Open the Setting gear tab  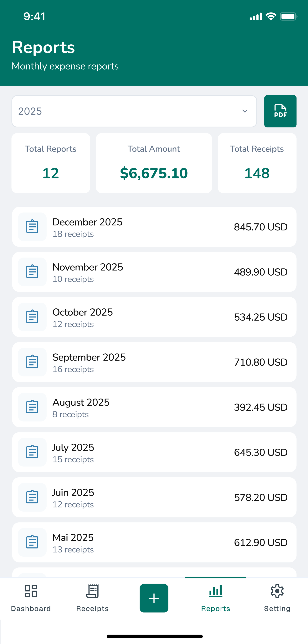tap(277, 598)
